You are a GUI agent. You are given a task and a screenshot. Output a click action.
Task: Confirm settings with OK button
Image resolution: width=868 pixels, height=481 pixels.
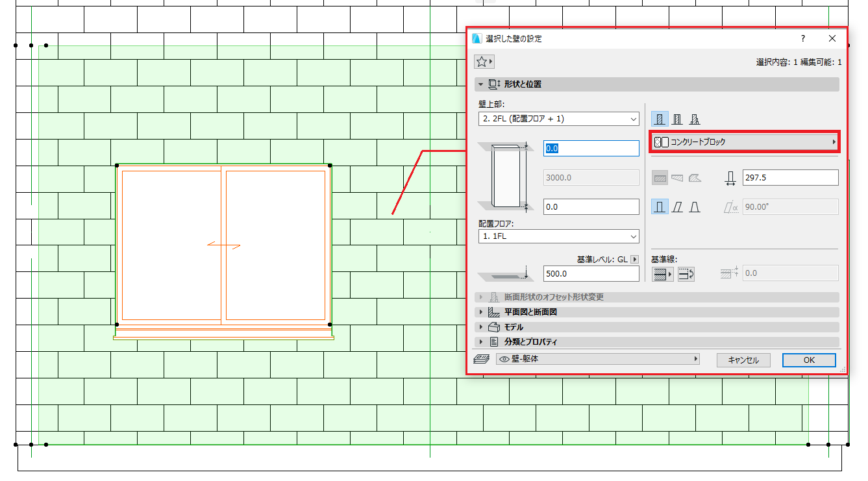point(809,360)
